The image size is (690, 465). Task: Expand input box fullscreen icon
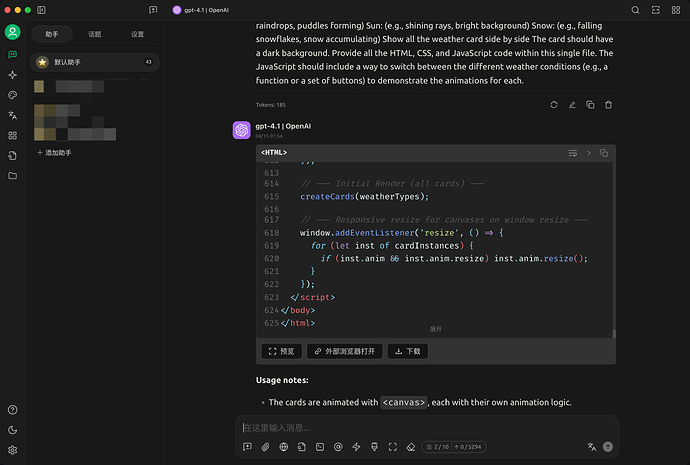click(x=393, y=447)
